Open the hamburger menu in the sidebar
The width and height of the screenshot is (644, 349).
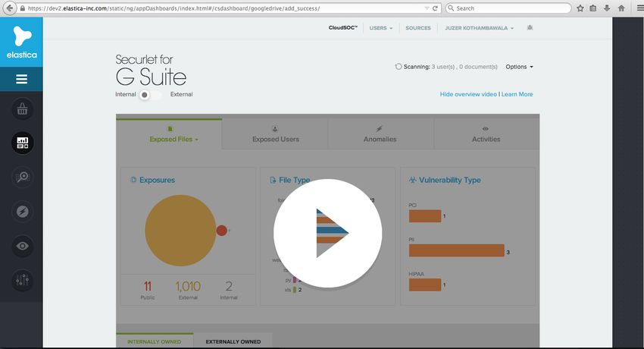pyautogui.click(x=21, y=79)
